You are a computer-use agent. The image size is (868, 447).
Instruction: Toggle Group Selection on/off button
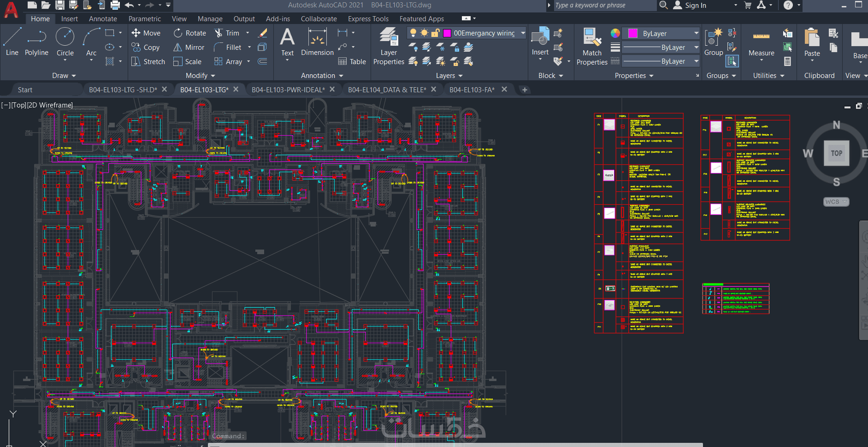(x=732, y=61)
